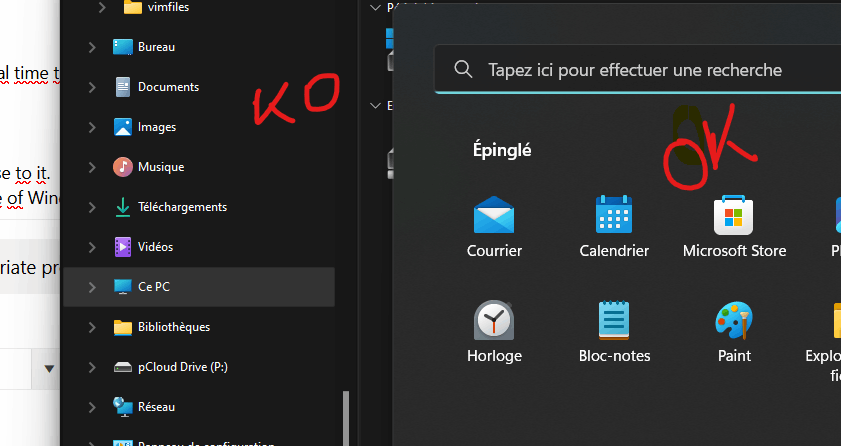Screen dimensions: 841x446
Task: Click the search magnifier icon in Start menu
Action: point(463,69)
